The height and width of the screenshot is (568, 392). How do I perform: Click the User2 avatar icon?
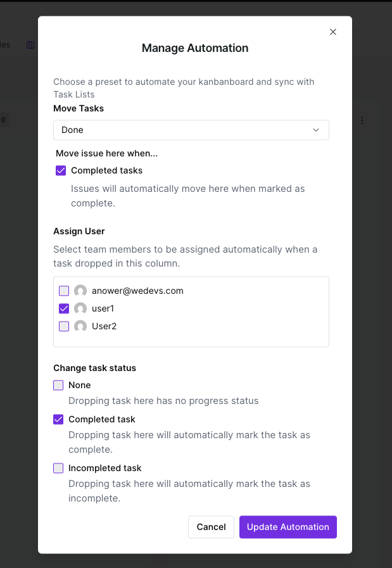click(x=80, y=327)
